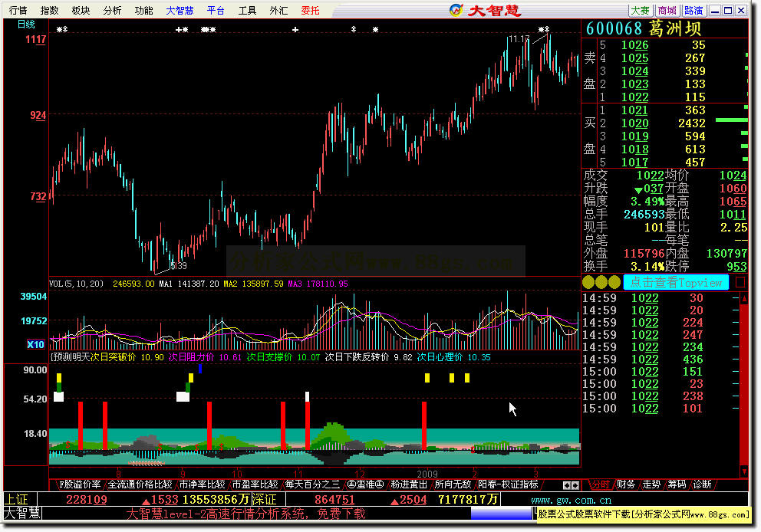The width and height of the screenshot is (761, 532).
Task: Click the 点击查看Topview button
Action: (676, 282)
